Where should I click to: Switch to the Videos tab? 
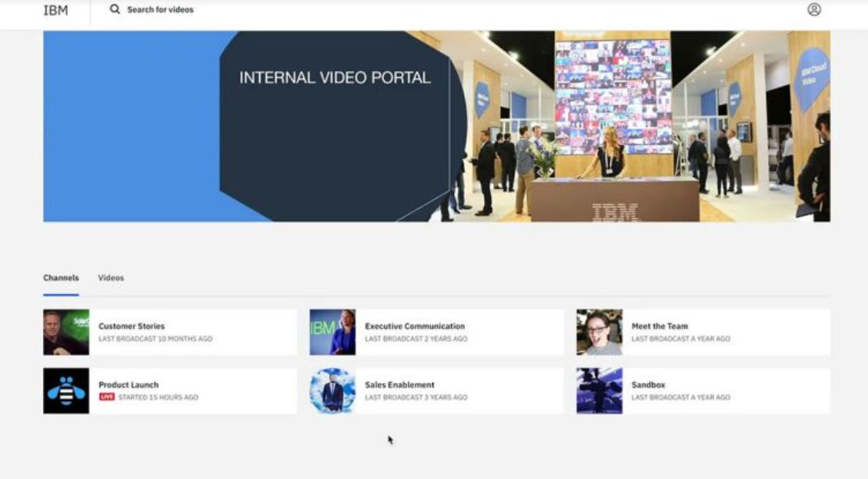[111, 277]
